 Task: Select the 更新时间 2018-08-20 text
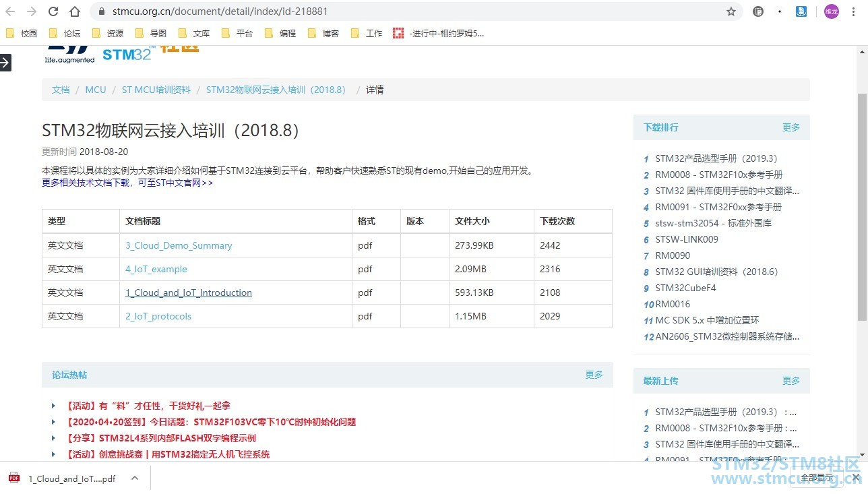coord(85,152)
